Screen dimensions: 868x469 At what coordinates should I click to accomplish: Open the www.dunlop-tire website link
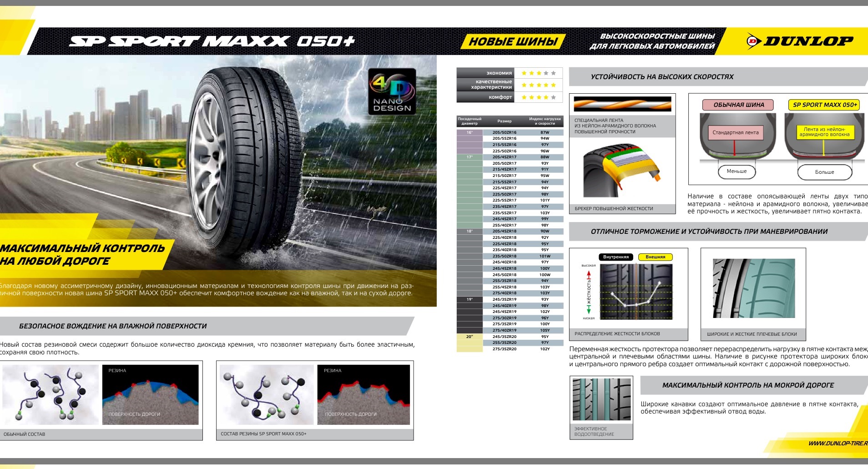tap(838, 443)
